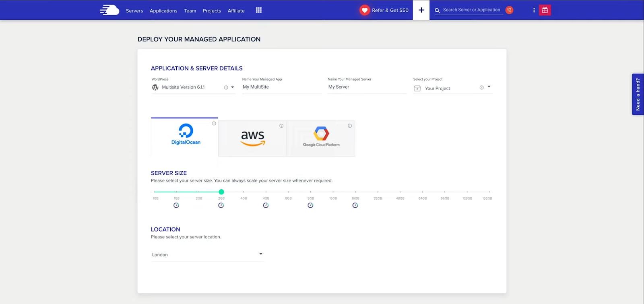This screenshot has width=644, height=304.
Task: Select AWS as the provider
Action: click(x=252, y=138)
